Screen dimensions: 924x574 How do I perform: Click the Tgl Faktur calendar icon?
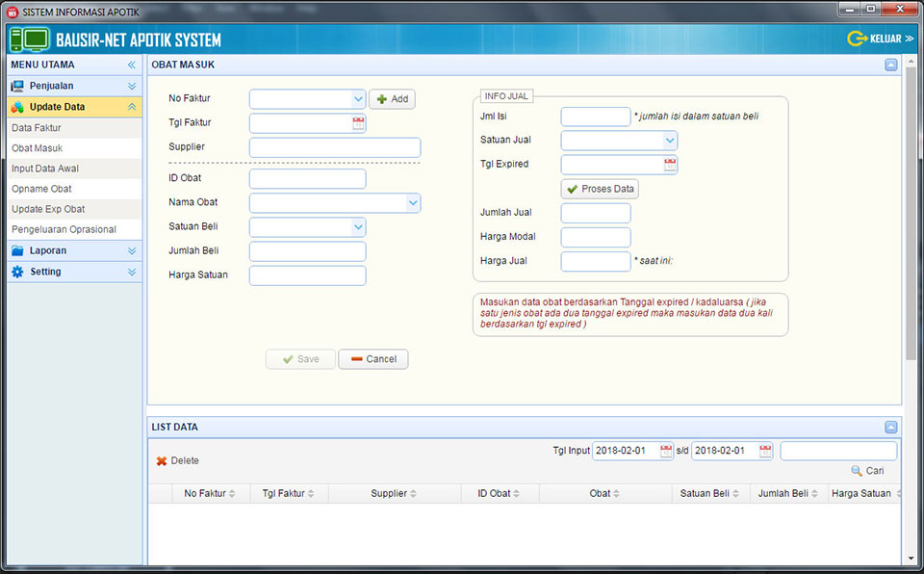tap(358, 123)
